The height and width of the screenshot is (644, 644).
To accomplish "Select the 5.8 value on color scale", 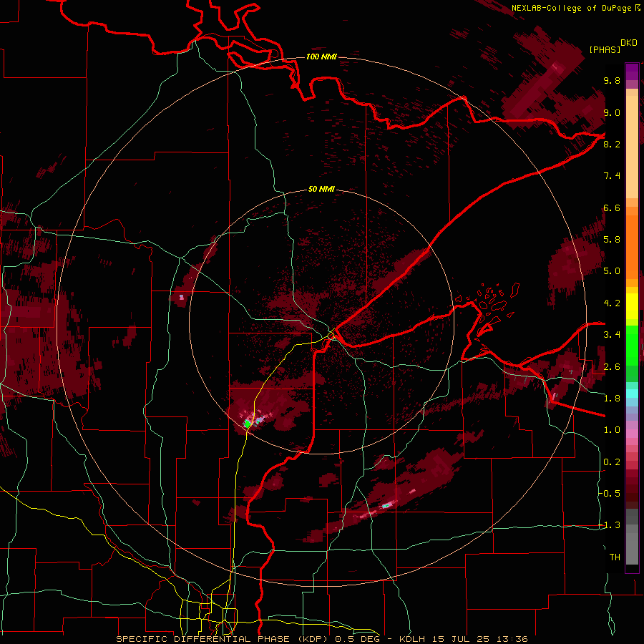I will [x=612, y=240].
